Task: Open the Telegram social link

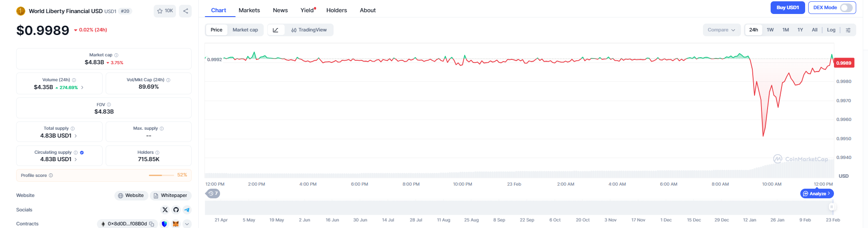Action: [187, 210]
